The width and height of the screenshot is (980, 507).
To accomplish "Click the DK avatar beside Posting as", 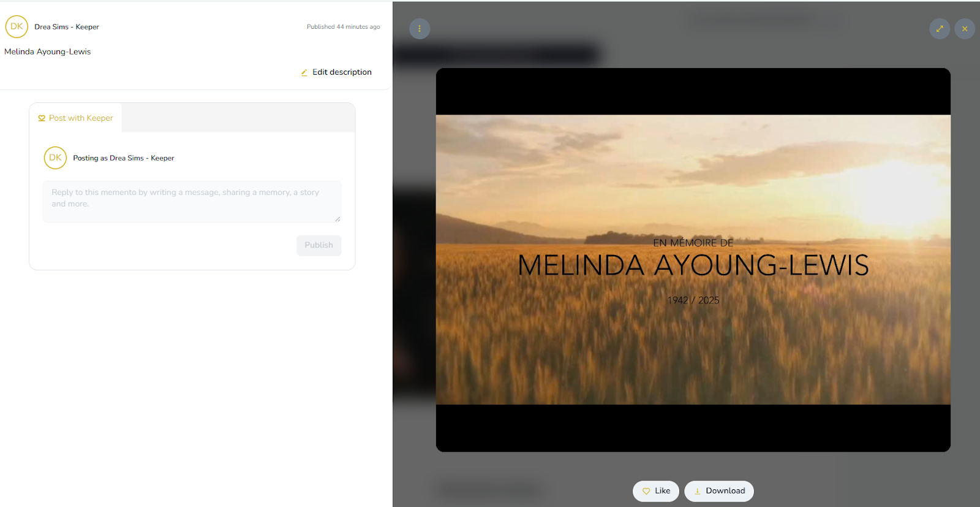I will pyautogui.click(x=55, y=158).
